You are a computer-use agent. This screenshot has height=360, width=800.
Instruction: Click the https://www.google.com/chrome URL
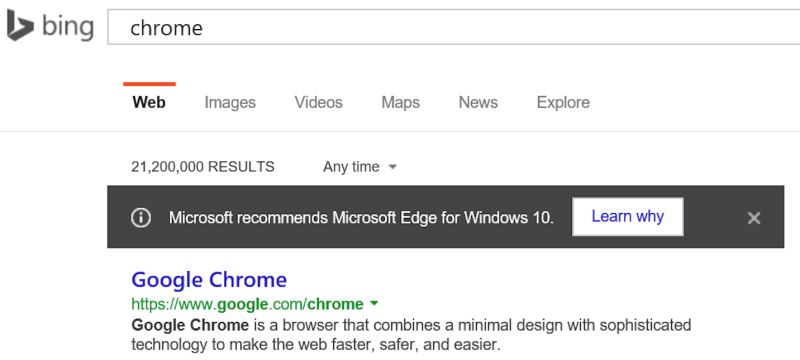point(247,304)
